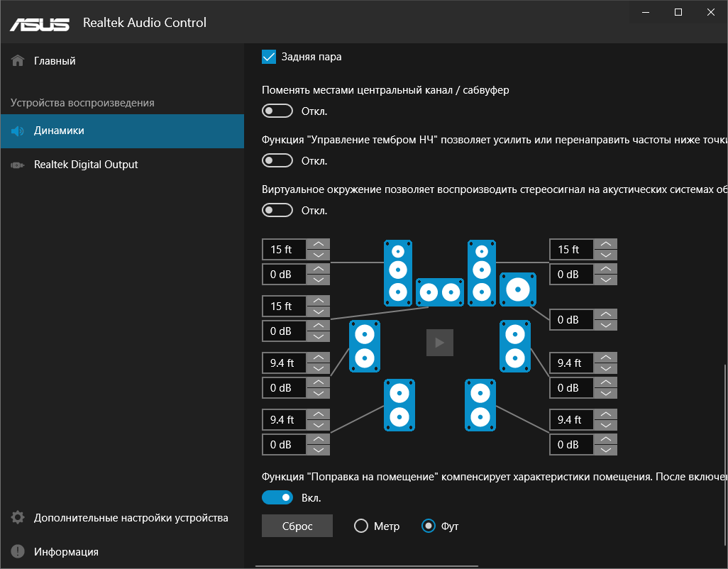Increase front left speaker distance
The width and height of the screenshot is (728, 569).
(319, 244)
